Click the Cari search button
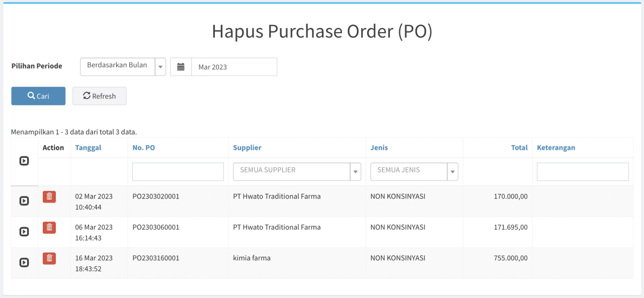 tap(38, 96)
